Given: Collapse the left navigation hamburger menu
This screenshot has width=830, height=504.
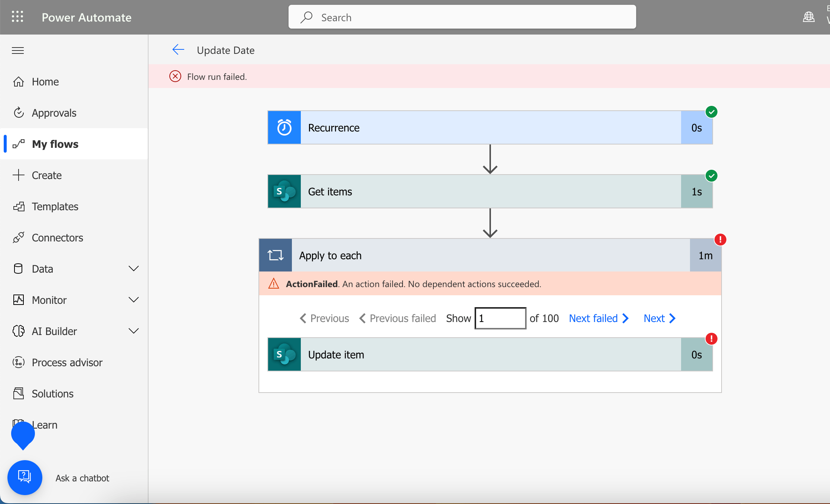Looking at the screenshot, I should 18,51.
